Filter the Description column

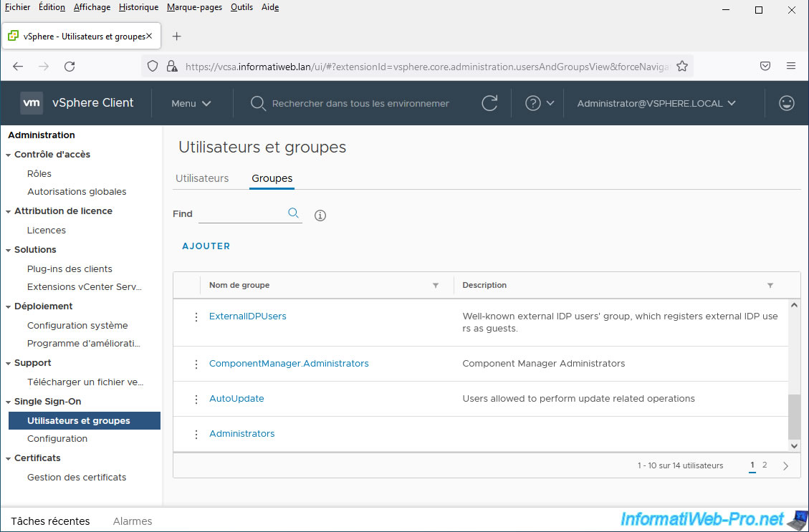point(770,286)
